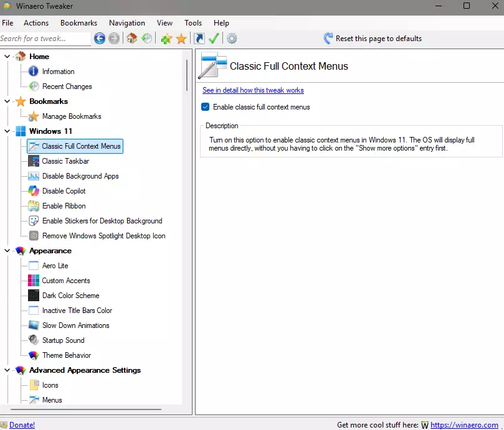The height and width of the screenshot is (430, 504).
Task: Open settings with the gear toolbar icon
Action: [232, 39]
